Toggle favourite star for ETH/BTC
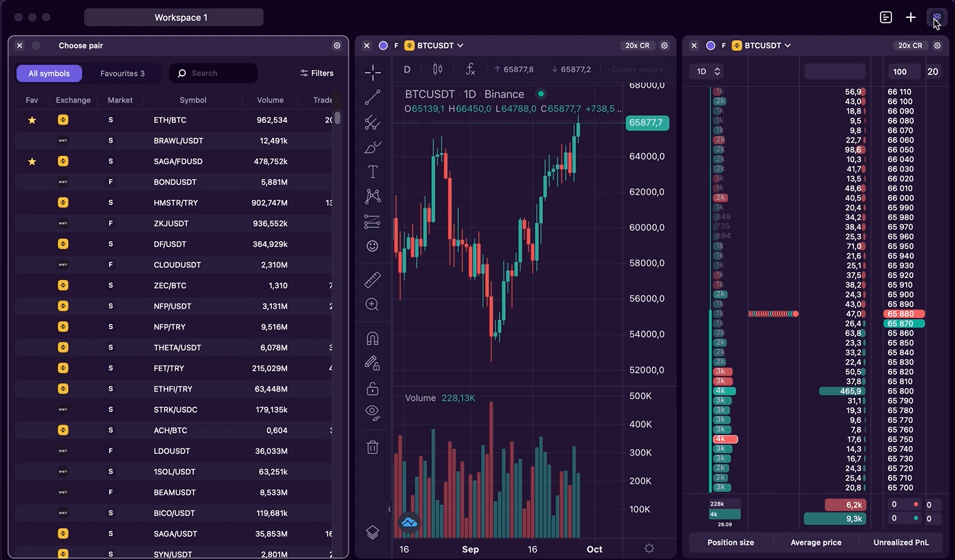955x560 pixels. (32, 120)
